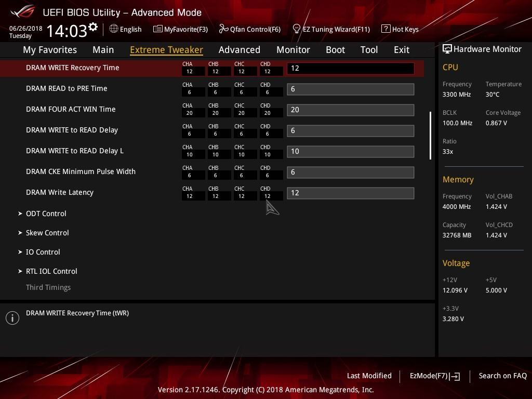Viewport: 532px width, 399px height.
Task: Click DRAM READ to PRE Time field
Action: [x=351, y=89]
